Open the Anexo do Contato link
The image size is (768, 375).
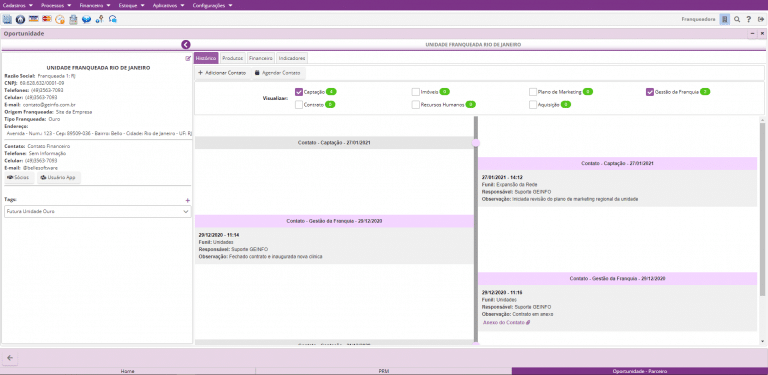point(506,322)
